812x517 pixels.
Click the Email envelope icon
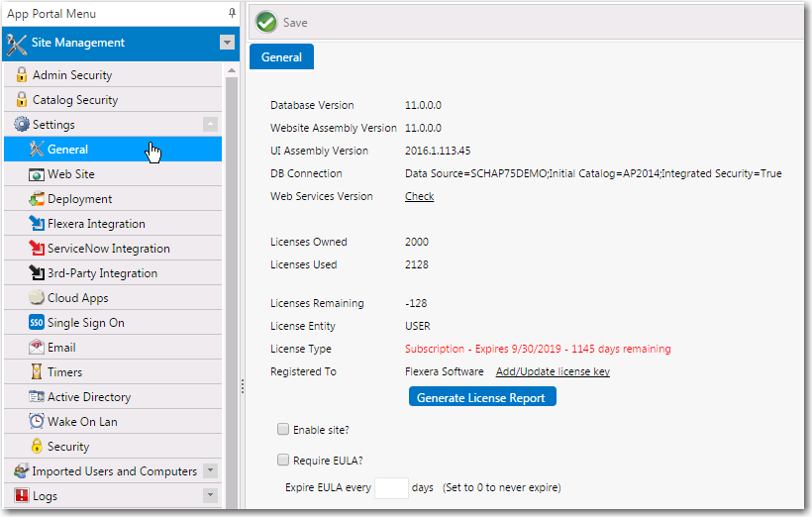pyautogui.click(x=37, y=348)
